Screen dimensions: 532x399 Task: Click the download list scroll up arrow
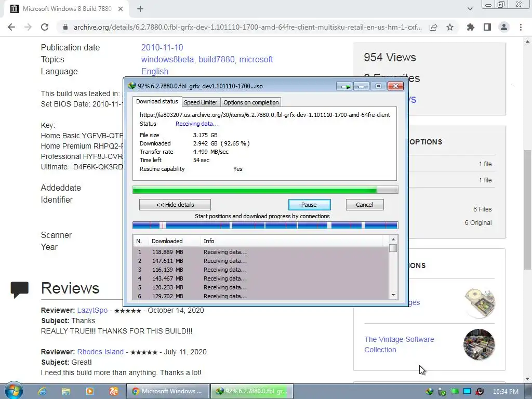[x=393, y=240]
